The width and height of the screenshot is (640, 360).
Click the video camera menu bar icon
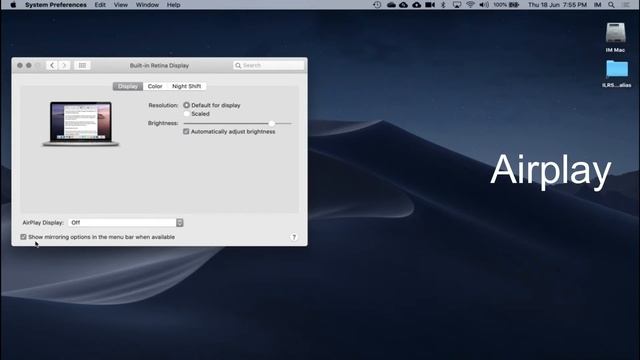click(430, 5)
